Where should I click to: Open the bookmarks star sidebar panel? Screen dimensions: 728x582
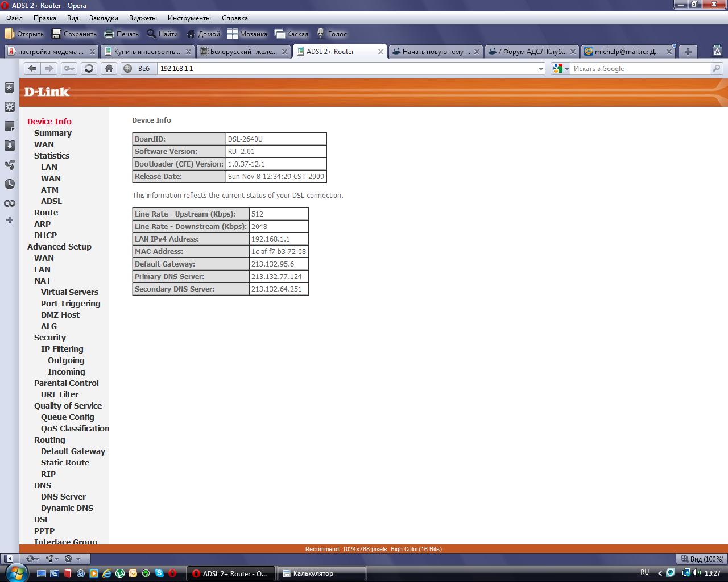(x=10, y=88)
